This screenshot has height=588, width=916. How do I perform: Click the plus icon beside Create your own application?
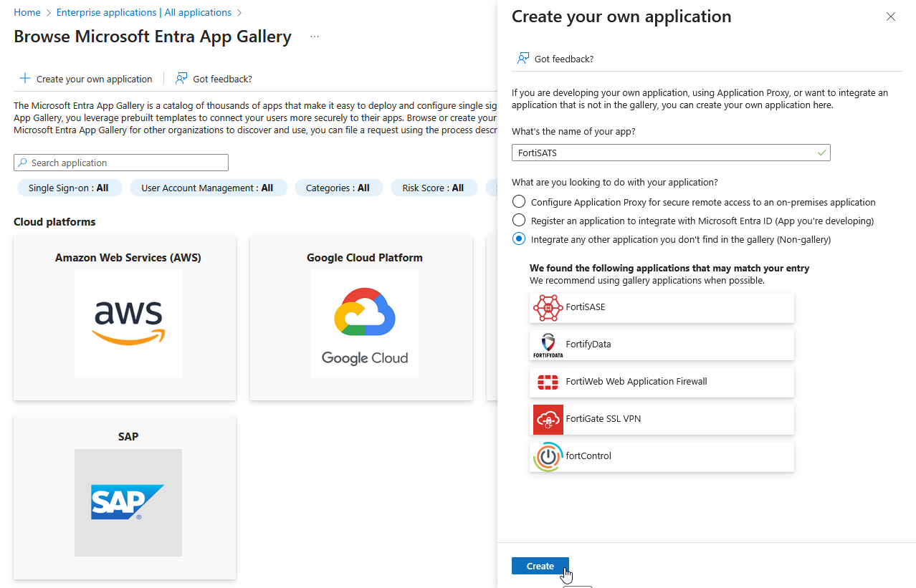(x=25, y=79)
